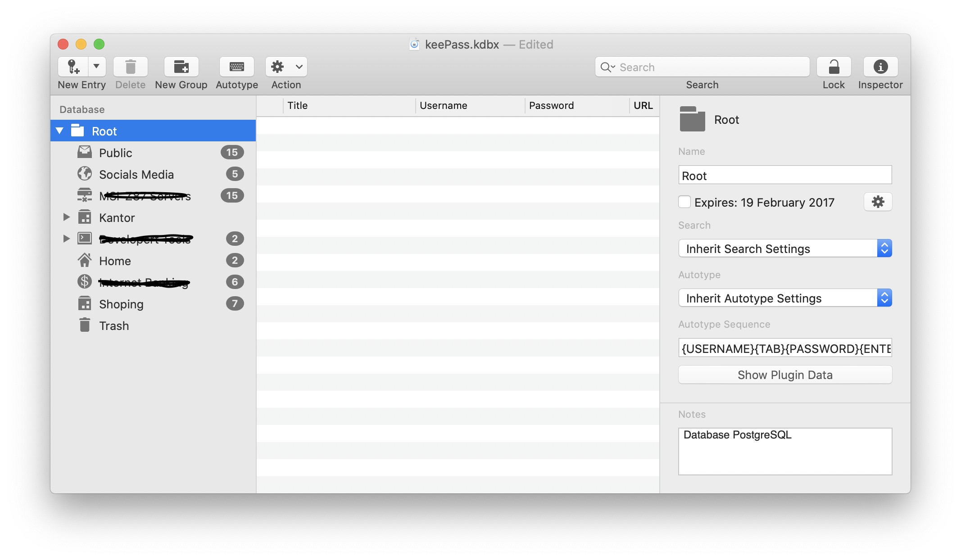
Task: Click Show Plugin Data button
Action: [785, 375]
